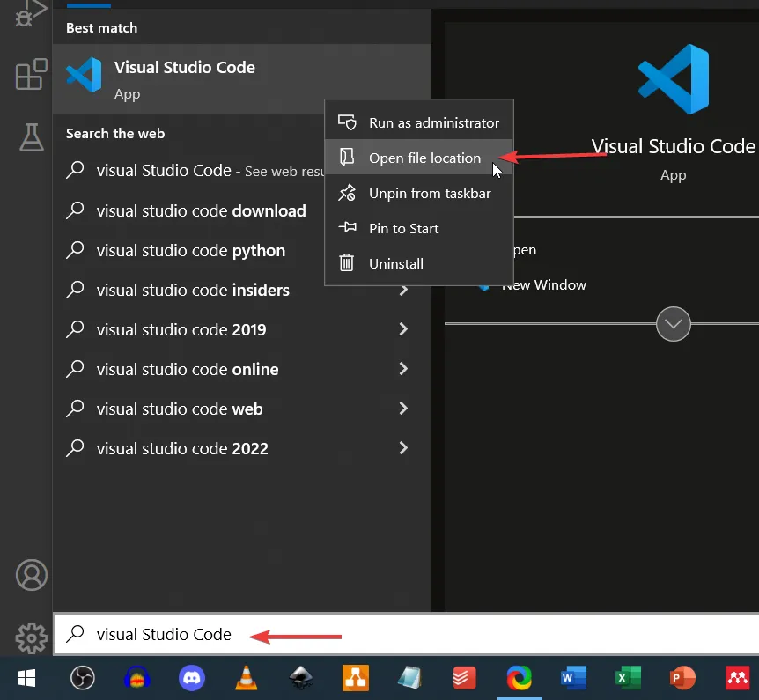Select 'visual studio code python' suggestion
This screenshot has width=759, height=700.
[188, 250]
